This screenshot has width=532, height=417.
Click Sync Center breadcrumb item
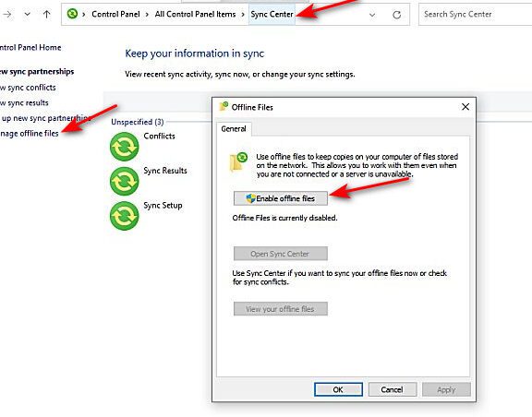(272, 14)
